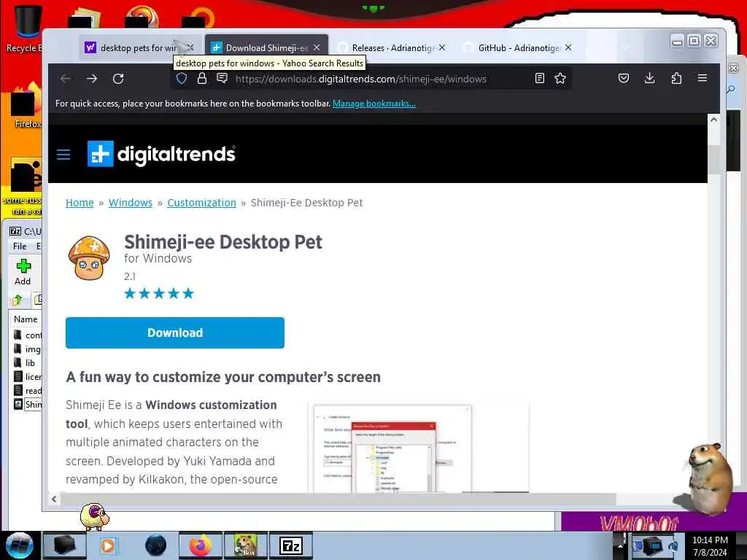Click the digitaltrends logo

click(x=161, y=154)
